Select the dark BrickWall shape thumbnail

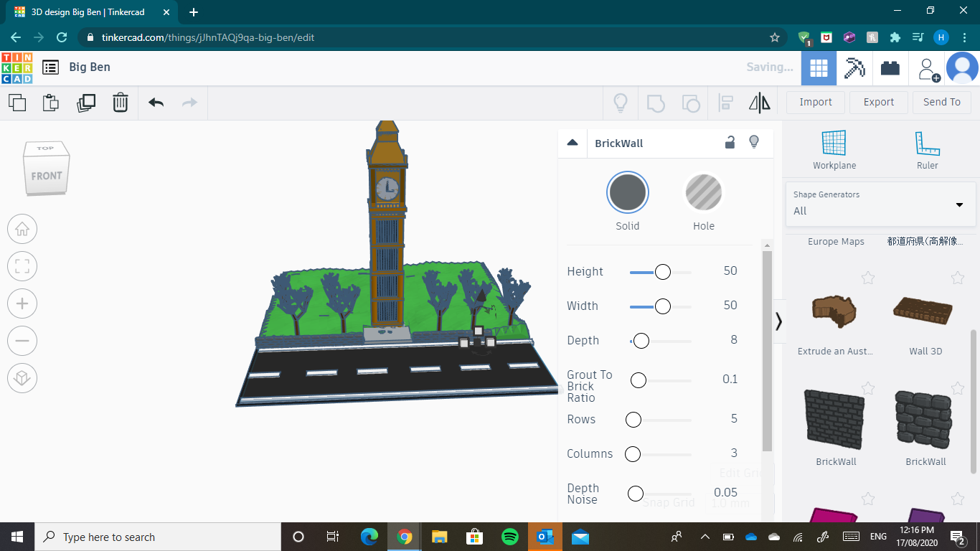[x=836, y=419]
